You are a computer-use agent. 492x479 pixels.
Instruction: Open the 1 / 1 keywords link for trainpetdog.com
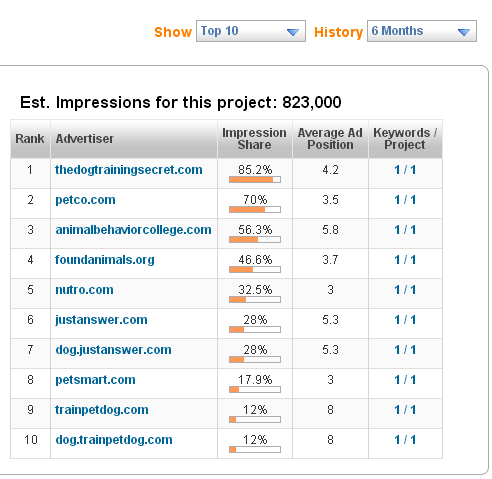point(405,410)
